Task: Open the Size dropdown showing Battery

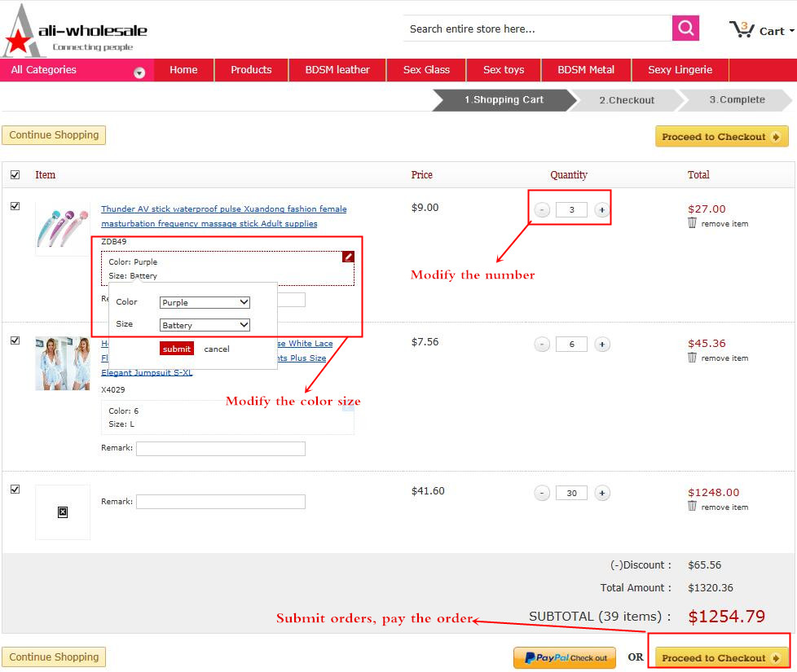Action: (x=205, y=325)
